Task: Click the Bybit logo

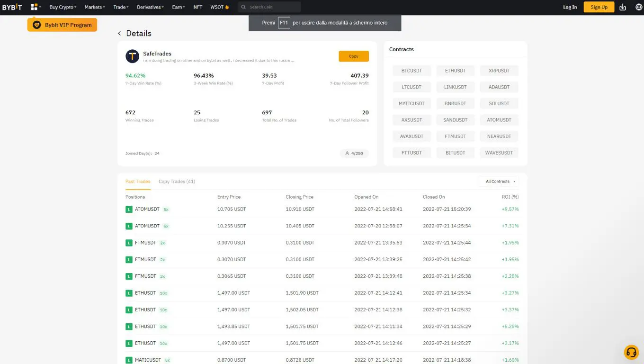Action: pyautogui.click(x=12, y=7)
